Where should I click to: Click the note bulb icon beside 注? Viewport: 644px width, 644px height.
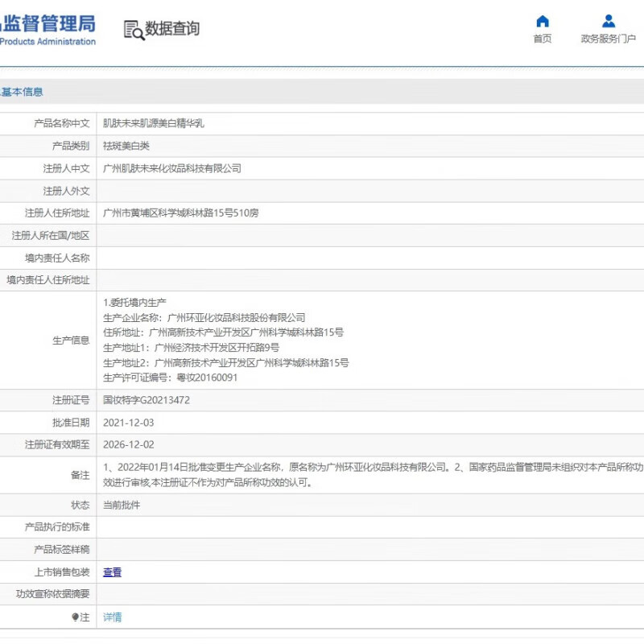click(76, 617)
